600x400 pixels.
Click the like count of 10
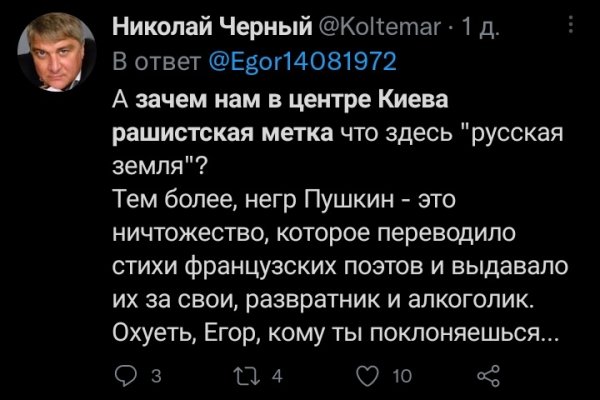click(x=401, y=374)
